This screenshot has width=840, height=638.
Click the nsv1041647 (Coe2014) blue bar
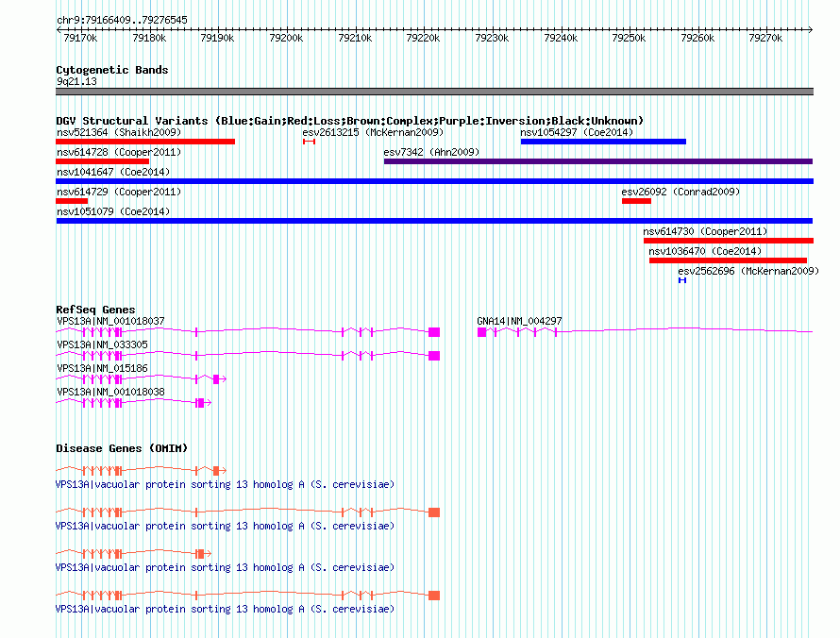(x=434, y=181)
